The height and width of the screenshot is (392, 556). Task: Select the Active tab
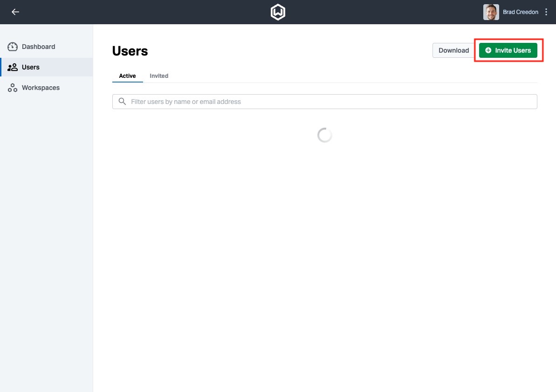pos(127,76)
